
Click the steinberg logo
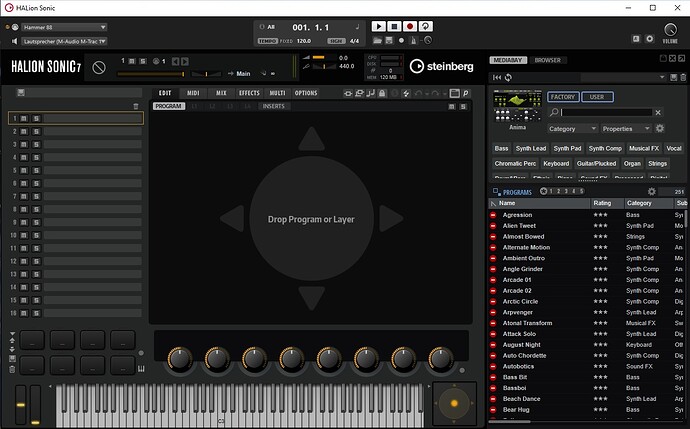[441, 66]
